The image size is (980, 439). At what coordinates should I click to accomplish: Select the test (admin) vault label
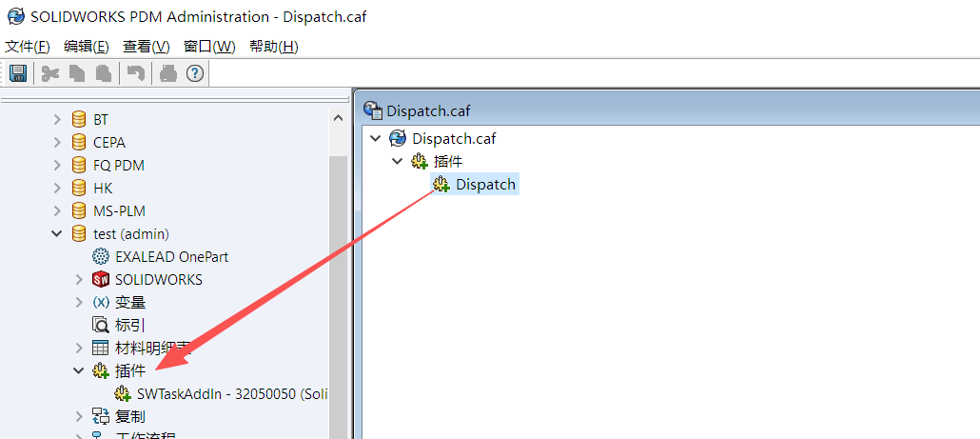pyautogui.click(x=131, y=234)
